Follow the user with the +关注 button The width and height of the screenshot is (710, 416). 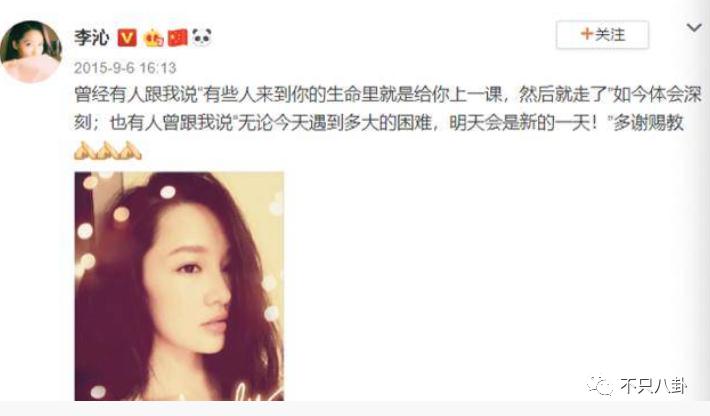[x=602, y=34]
